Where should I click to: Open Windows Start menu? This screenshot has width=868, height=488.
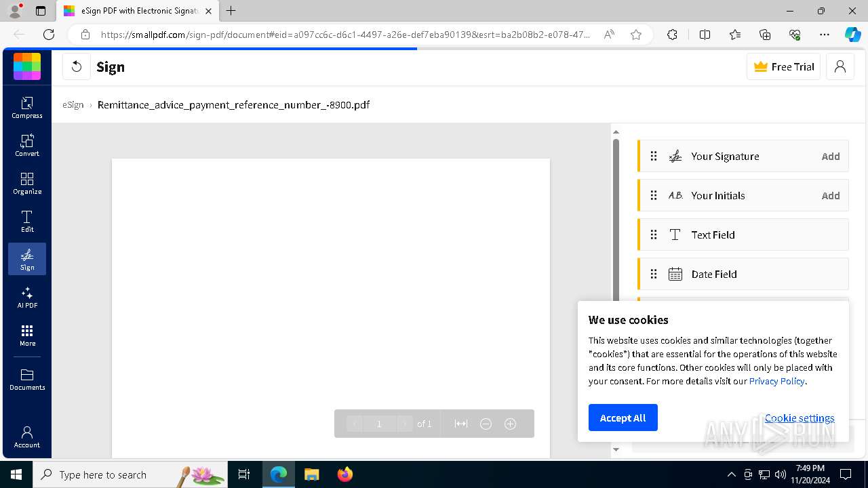[x=16, y=474]
